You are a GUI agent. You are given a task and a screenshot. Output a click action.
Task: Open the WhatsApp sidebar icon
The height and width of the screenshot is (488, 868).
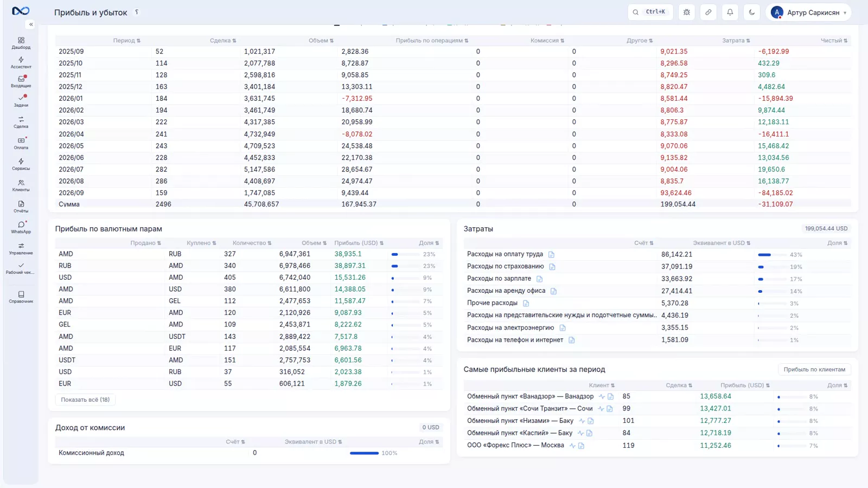pyautogui.click(x=21, y=227)
